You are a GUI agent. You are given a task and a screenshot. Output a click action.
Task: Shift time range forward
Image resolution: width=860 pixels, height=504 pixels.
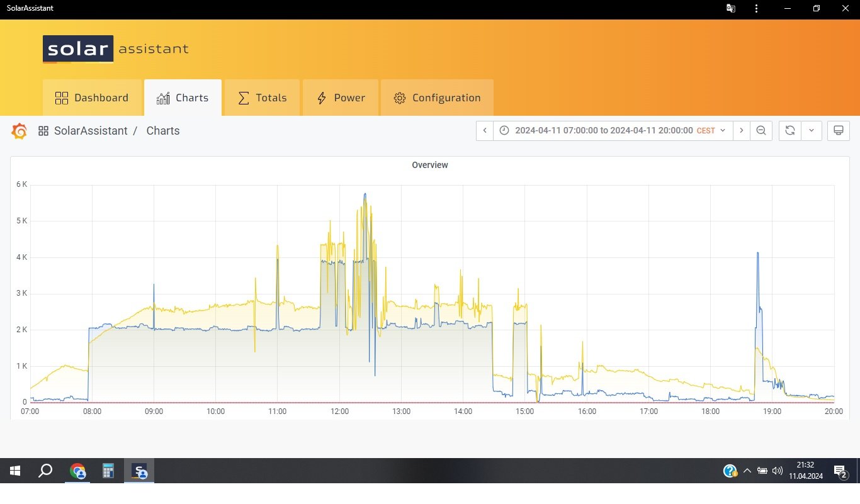[x=742, y=131]
